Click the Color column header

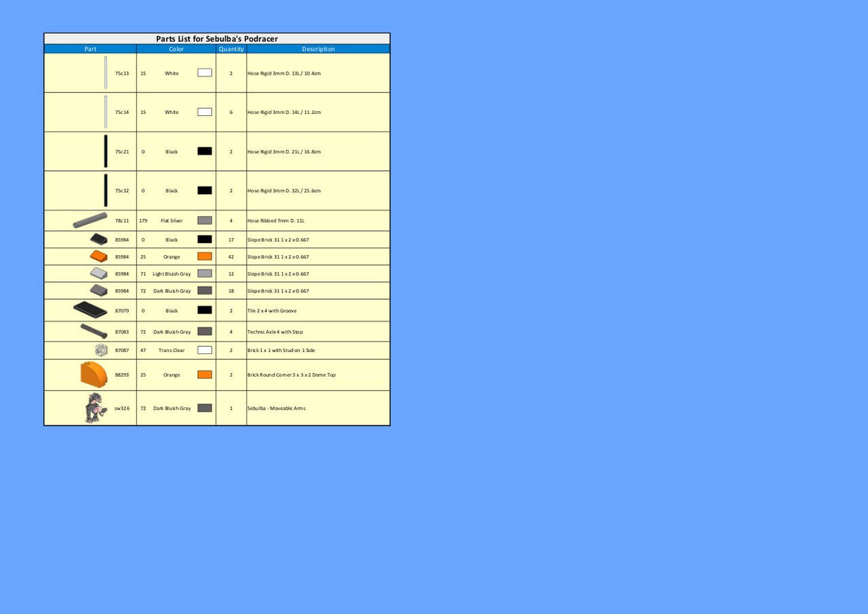tap(176, 49)
